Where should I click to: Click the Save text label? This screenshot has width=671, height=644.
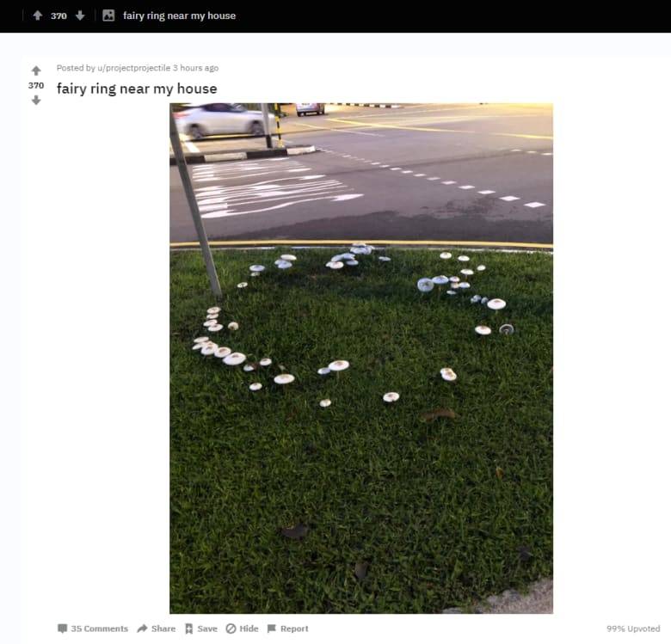207,629
